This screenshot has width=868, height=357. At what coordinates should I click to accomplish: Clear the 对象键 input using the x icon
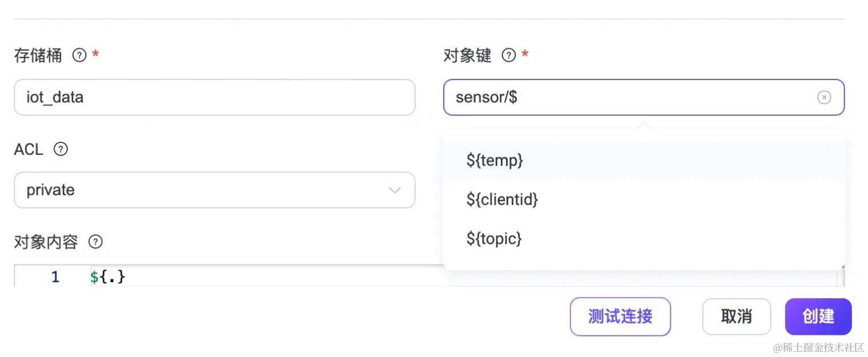[x=824, y=97]
